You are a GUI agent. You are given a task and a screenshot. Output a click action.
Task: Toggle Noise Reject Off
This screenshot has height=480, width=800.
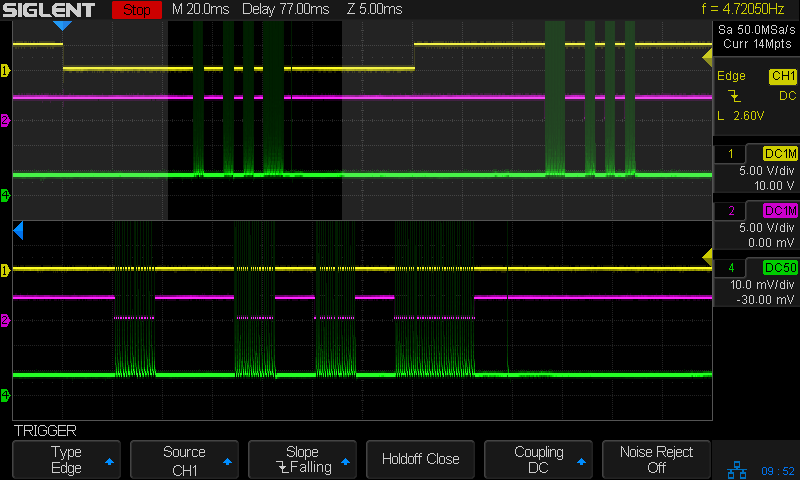(656, 460)
